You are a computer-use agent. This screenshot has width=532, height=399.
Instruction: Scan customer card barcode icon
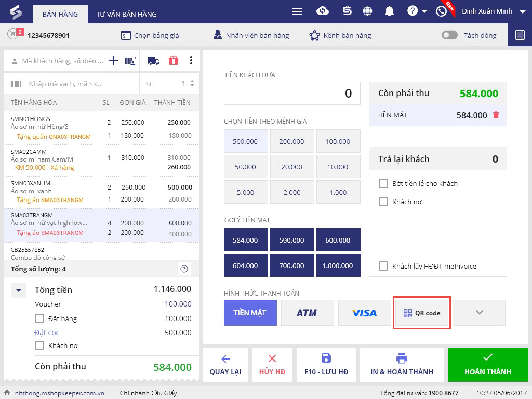(x=129, y=61)
